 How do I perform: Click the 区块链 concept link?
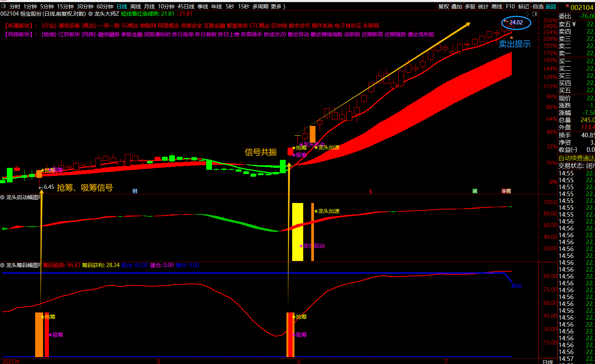[279, 26]
